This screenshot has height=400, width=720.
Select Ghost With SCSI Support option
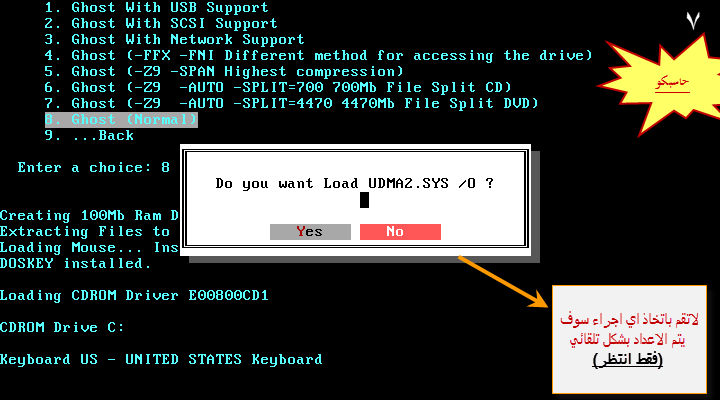[161, 23]
